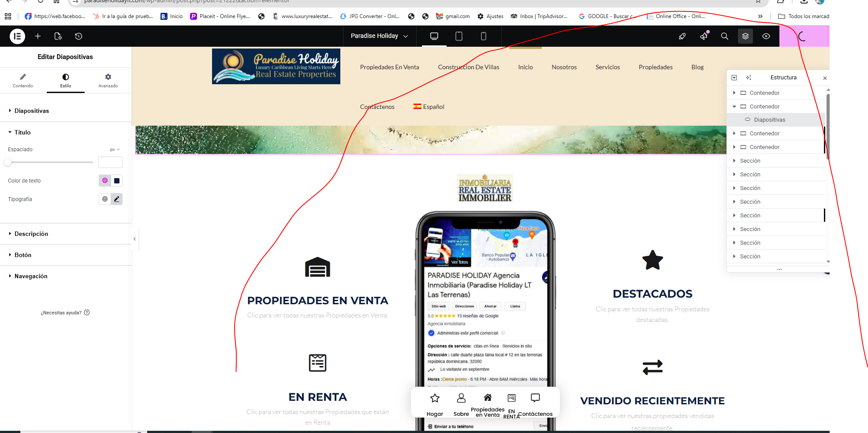
Task: Click the rocket icon in the top bar
Action: click(682, 36)
